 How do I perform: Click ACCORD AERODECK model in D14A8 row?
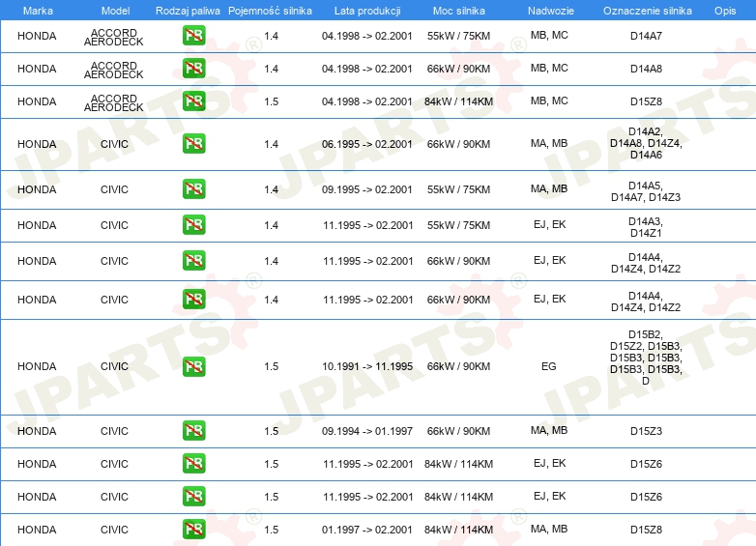tap(114, 70)
